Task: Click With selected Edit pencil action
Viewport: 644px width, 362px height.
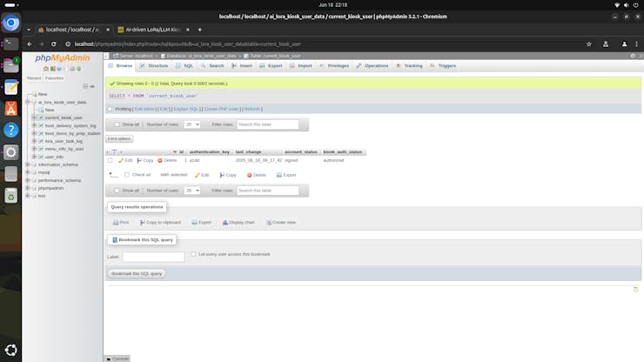Action: [x=202, y=175]
